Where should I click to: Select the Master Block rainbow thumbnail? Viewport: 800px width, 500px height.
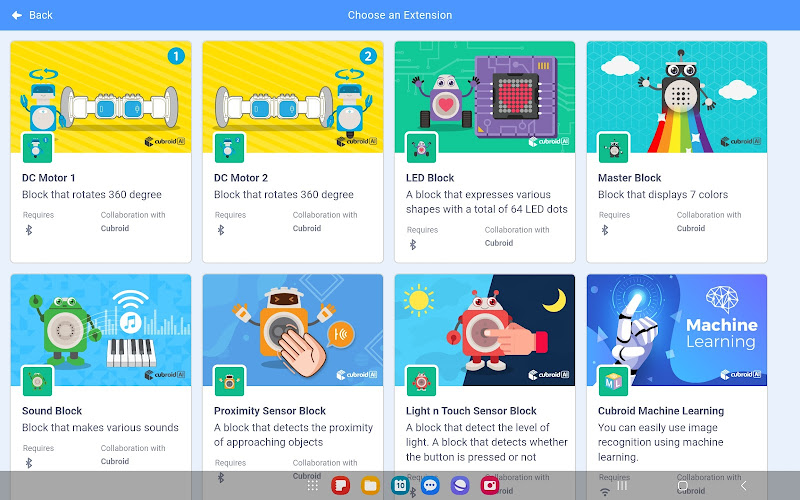[677, 97]
